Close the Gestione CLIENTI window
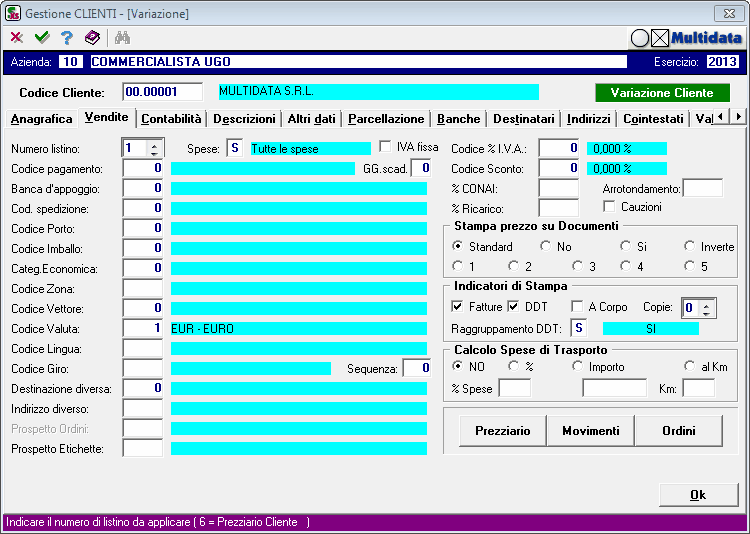 (729, 14)
